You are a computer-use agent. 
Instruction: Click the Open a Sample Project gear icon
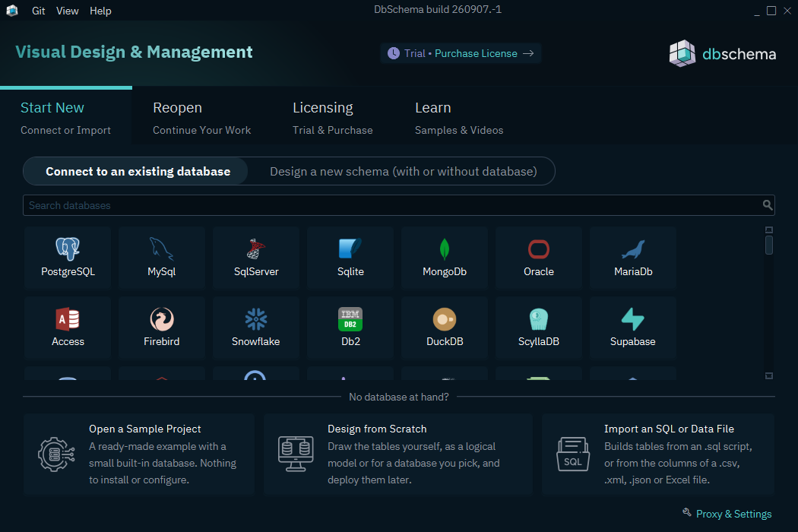click(x=56, y=454)
